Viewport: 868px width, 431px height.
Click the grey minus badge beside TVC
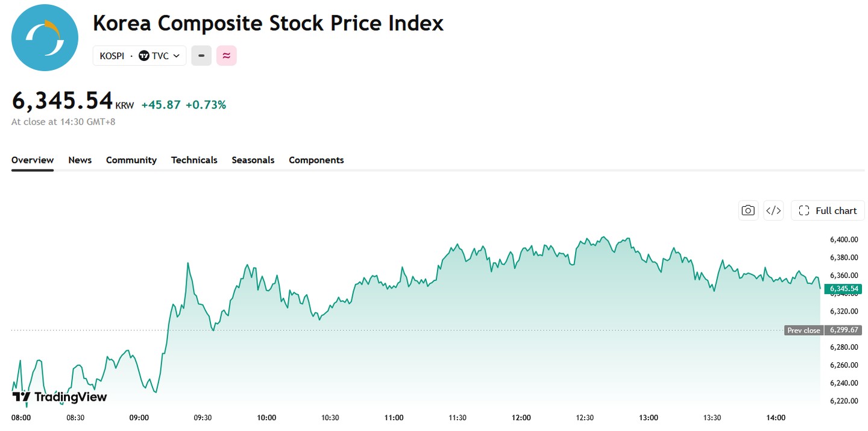coord(201,55)
